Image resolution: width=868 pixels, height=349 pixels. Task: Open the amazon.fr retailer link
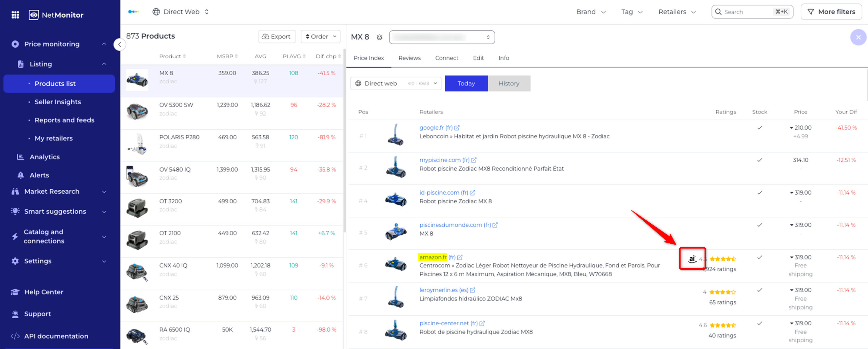coord(433,257)
